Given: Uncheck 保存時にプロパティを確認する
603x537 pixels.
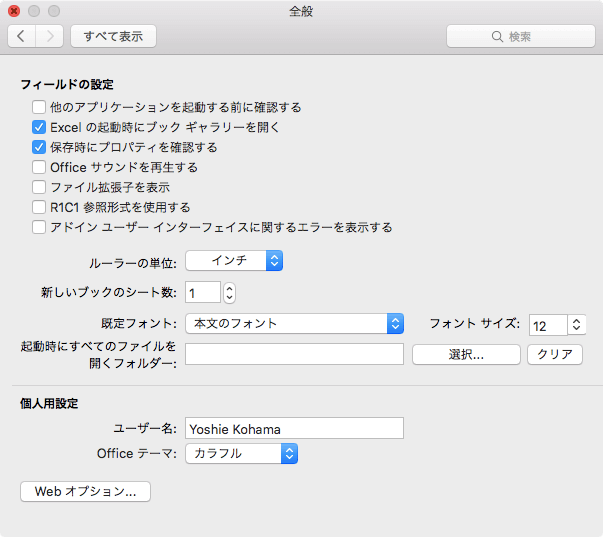Looking at the screenshot, I should tap(39, 147).
